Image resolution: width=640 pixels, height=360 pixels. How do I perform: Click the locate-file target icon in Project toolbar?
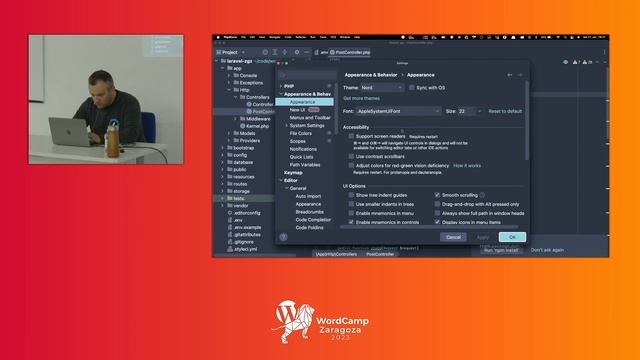pyautogui.click(x=265, y=52)
